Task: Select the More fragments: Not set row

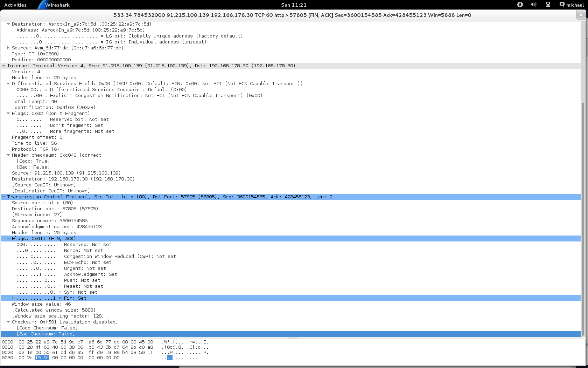Action: (x=291, y=131)
